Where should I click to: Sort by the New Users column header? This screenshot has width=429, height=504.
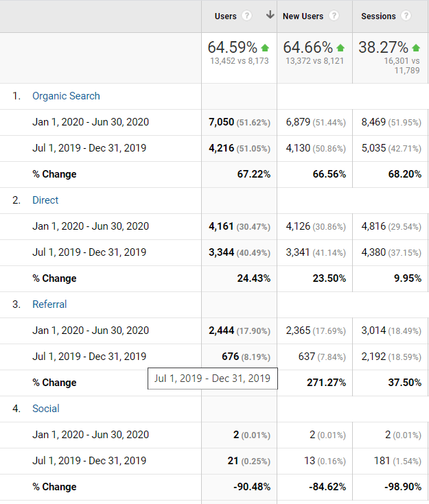[304, 16]
